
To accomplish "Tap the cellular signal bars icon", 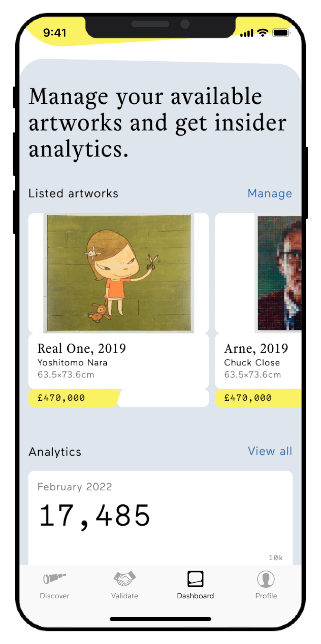I will point(247,33).
